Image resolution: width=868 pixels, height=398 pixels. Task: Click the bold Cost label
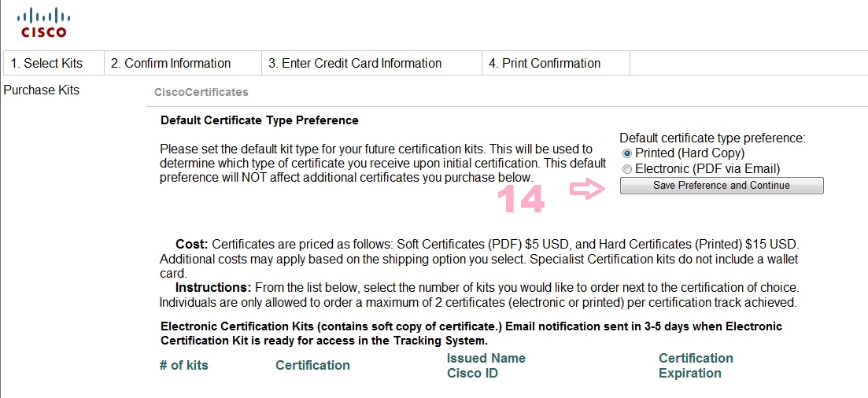pos(191,245)
